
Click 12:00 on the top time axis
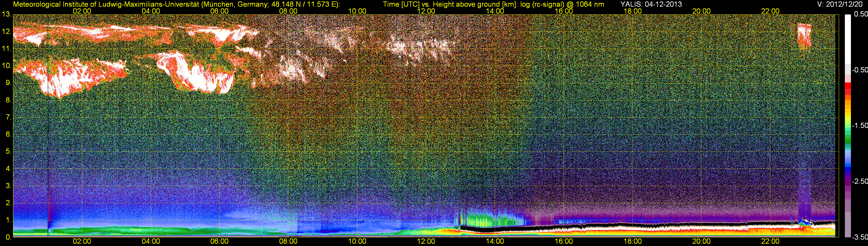(426, 11)
